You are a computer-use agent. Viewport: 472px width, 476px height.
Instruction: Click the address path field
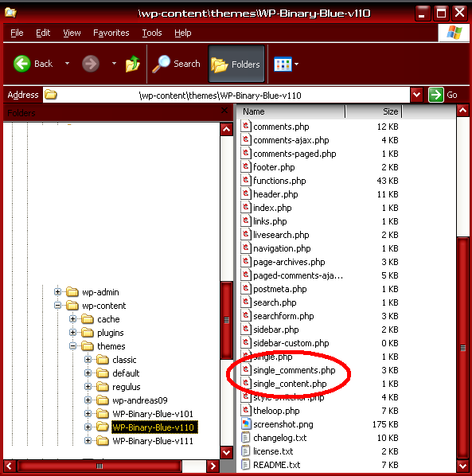[x=226, y=96]
